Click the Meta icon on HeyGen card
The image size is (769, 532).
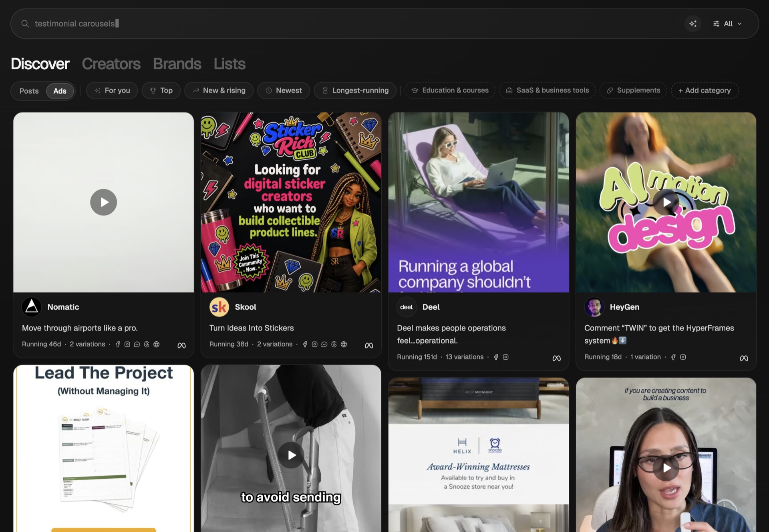tap(744, 358)
